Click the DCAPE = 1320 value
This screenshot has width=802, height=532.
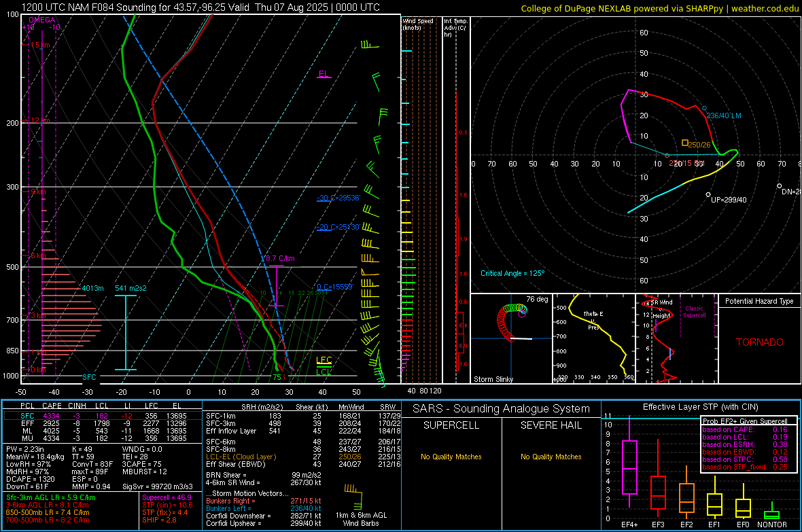30,479
